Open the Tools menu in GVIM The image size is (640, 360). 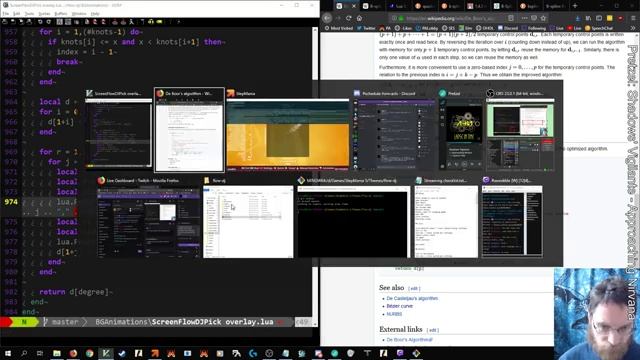29,13
